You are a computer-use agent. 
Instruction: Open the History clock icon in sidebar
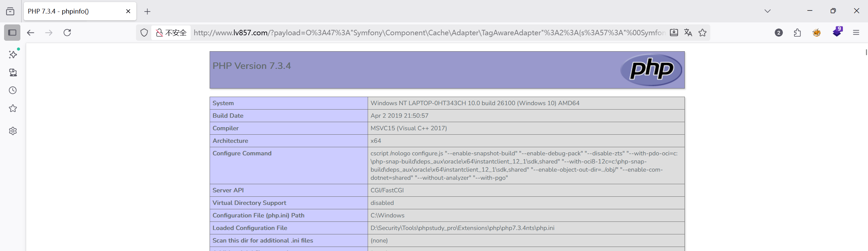click(13, 90)
